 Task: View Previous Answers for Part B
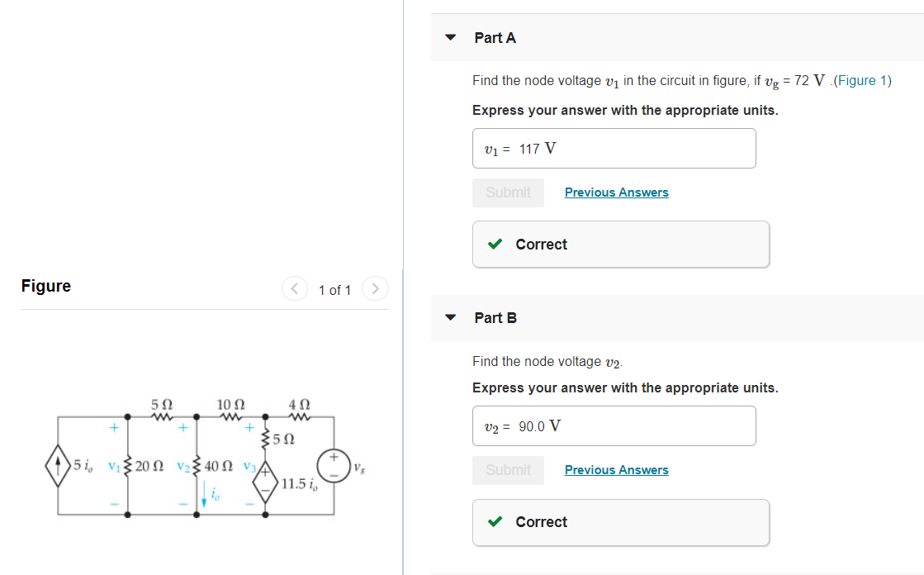point(616,470)
